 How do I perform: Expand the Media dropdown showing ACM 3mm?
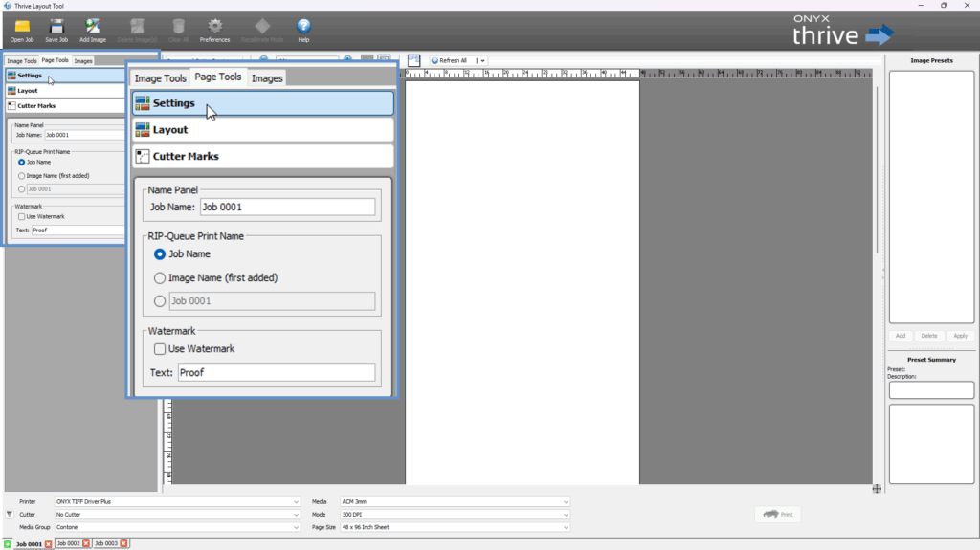(454, 501)
